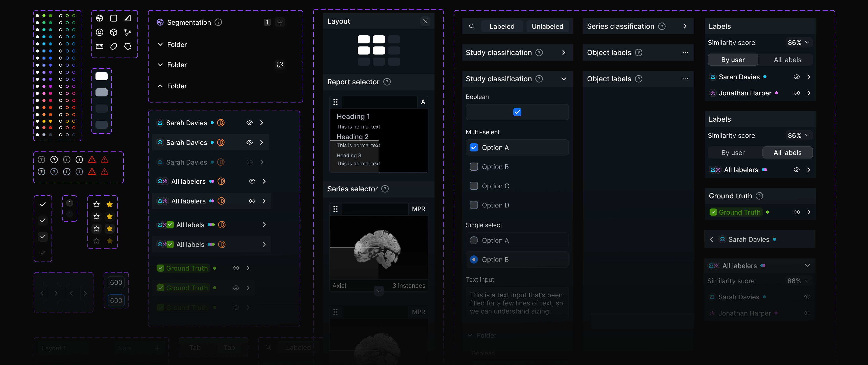The width and height of the screenshot is (868, 365).
Task: Click the 3 instances label
Action: click(409, 285)
